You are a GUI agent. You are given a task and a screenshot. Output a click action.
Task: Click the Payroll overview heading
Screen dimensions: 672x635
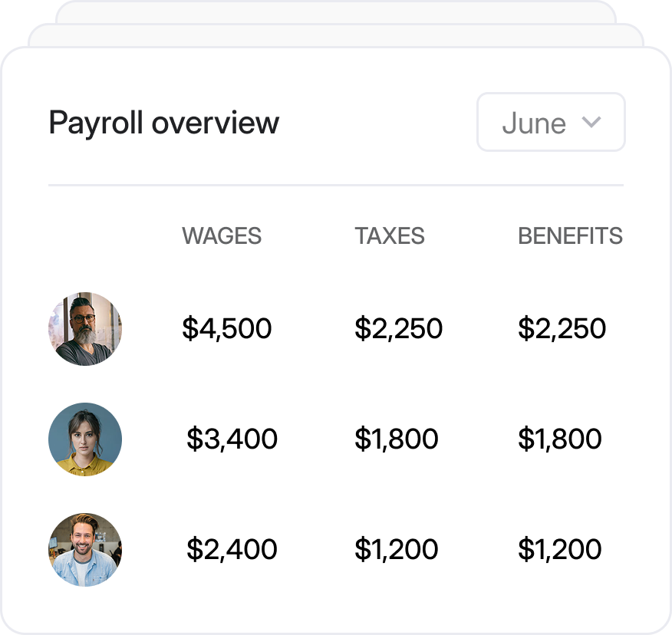pos(164,123)
